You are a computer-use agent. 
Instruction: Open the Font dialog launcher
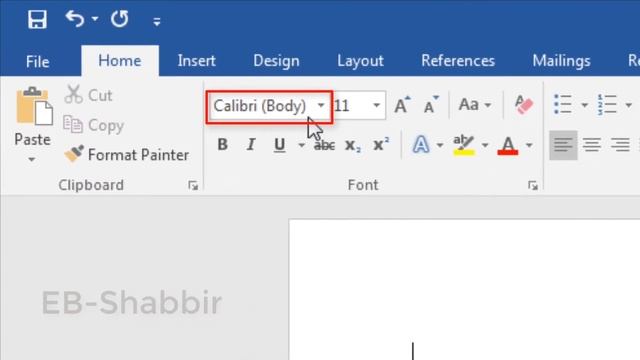pyautogui.click(x=533, y=186)
